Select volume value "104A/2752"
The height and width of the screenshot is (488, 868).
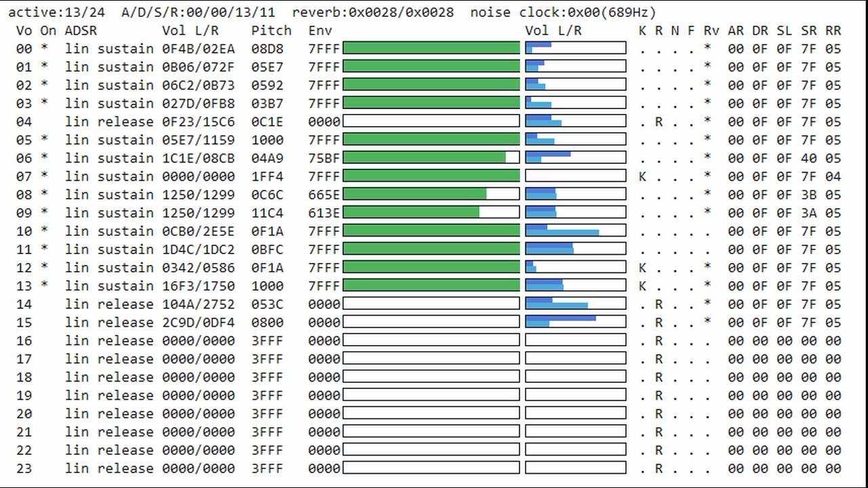coord(199,304)
